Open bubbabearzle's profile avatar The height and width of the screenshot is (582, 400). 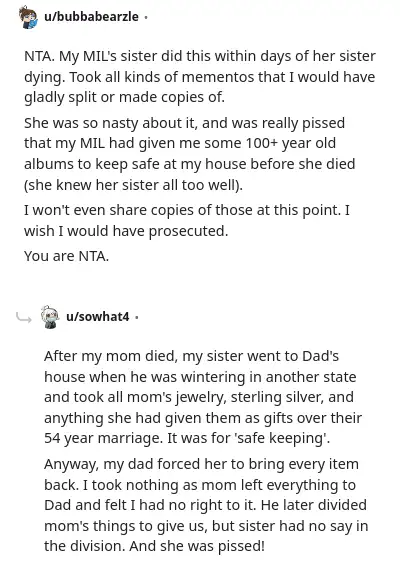pos(29,17)
